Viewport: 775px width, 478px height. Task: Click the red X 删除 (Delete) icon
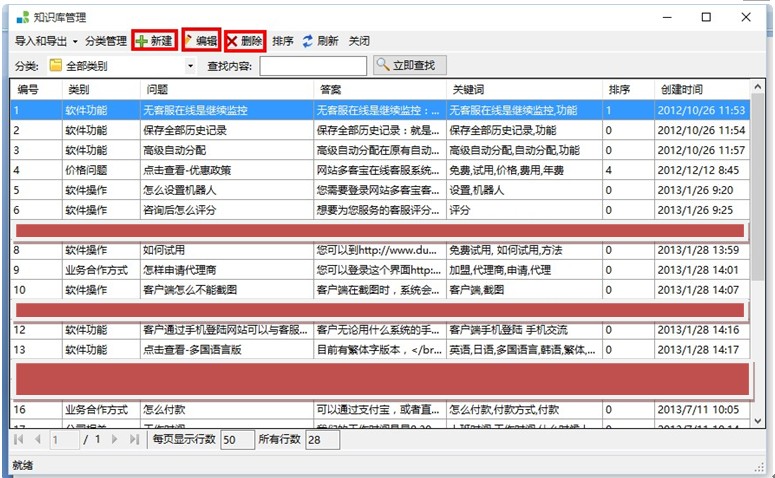click(233, 41)
